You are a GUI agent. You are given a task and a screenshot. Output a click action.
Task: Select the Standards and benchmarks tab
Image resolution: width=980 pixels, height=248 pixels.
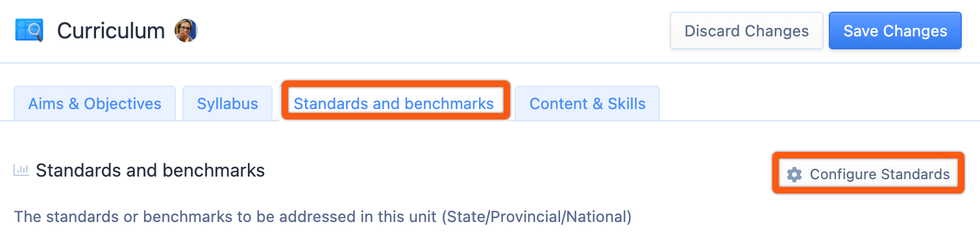[394, 103]
